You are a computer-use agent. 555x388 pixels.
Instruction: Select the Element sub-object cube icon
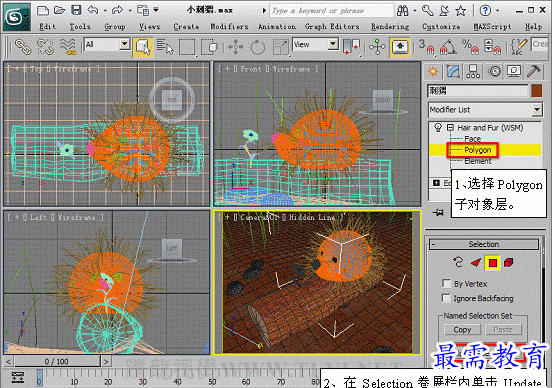coord(509,263)
